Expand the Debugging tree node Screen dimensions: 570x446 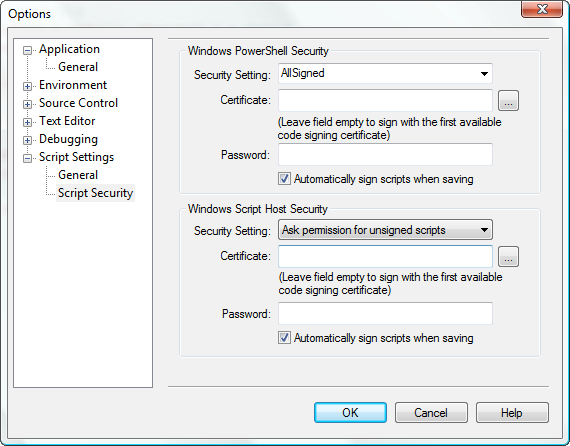(27, 140)
